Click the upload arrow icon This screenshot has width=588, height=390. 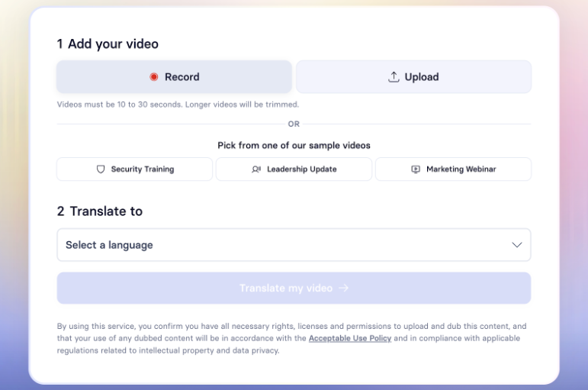coord(394,77)
